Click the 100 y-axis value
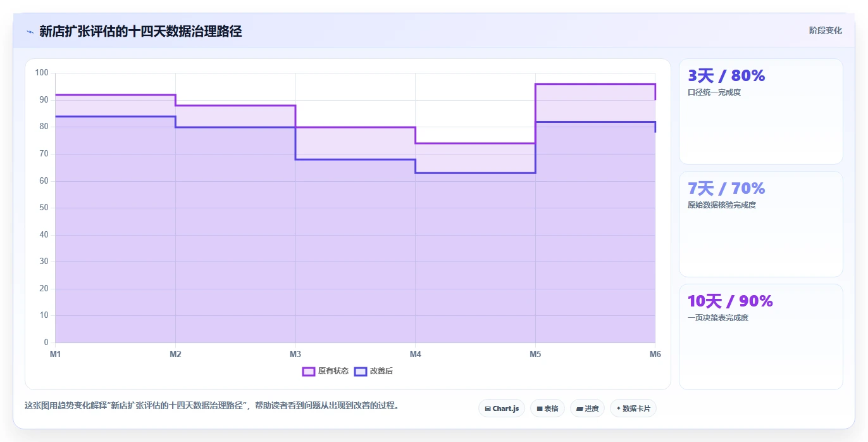 (x=42, y=73)
